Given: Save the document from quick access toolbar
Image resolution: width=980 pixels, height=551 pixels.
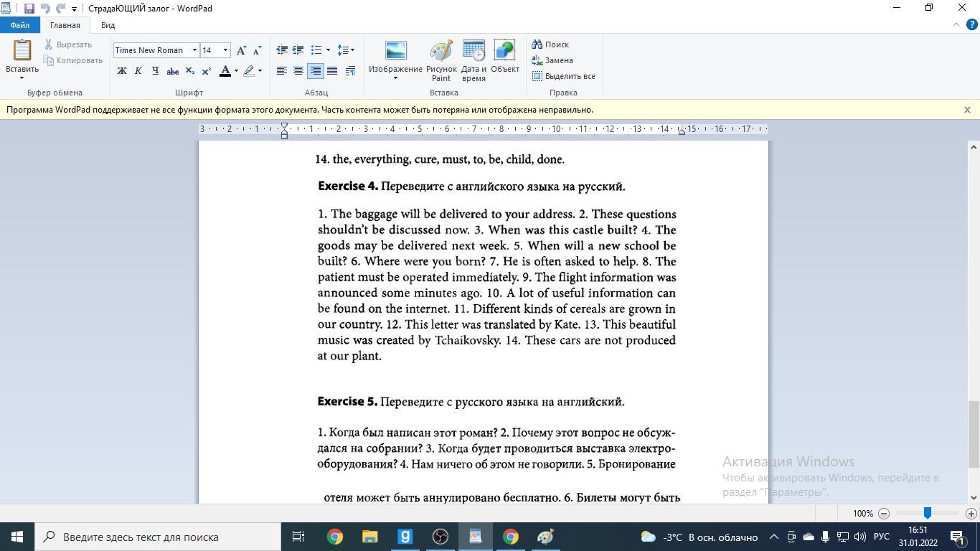Looking at the screenshot, I should point(29,9).
